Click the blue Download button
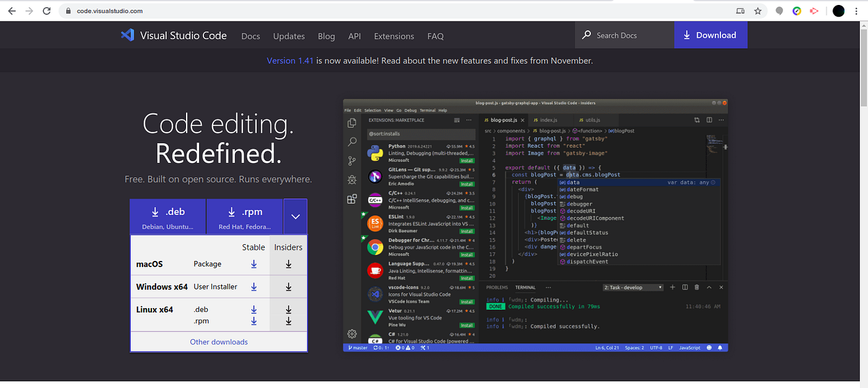This screenshot has height=388, width=868. (x=711, y=35)
